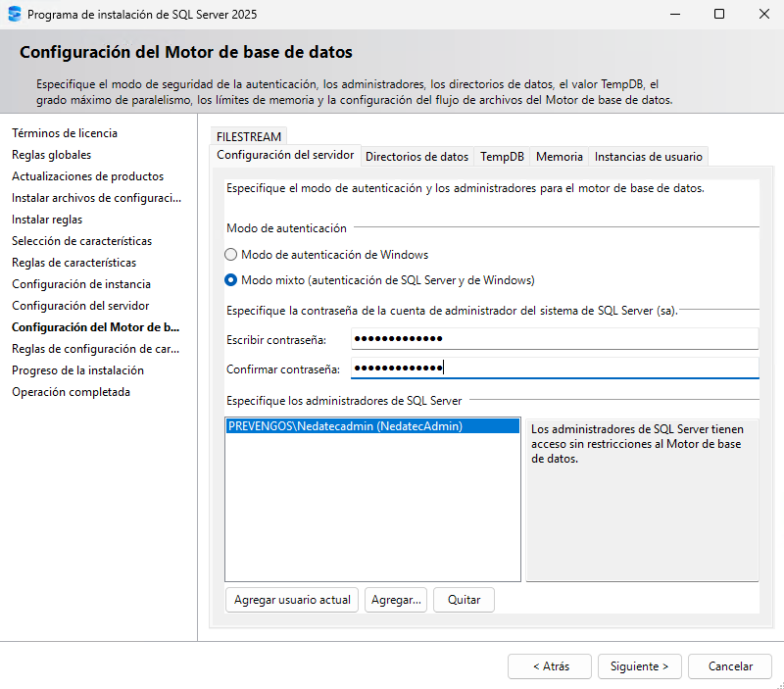The width and height of the screenshot is (784, 689).
Task: Switch to the TempDB tab
Action: tap(502, 157)
